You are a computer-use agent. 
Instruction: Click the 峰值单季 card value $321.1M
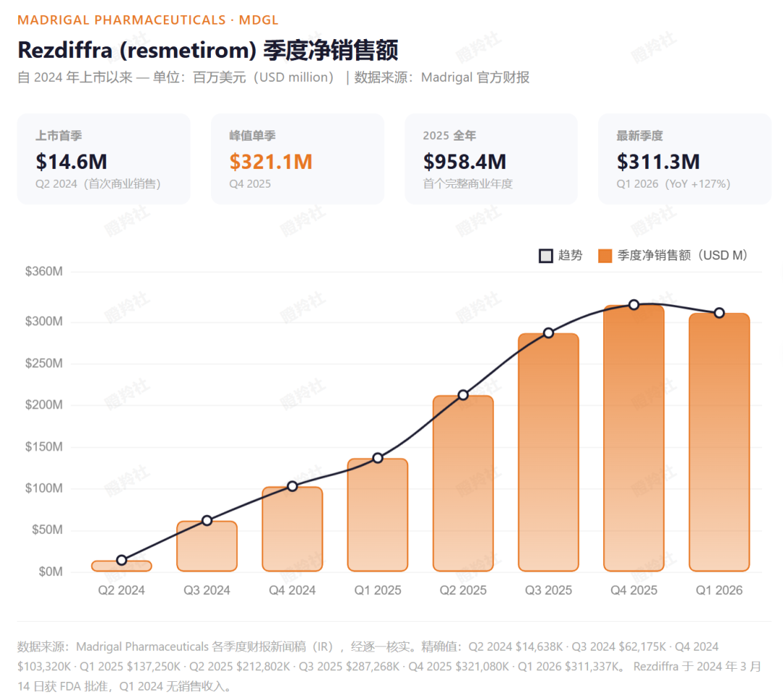270,162
